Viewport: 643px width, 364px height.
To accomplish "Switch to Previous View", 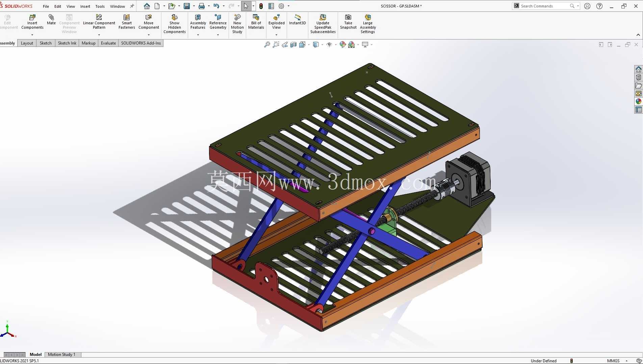I will [x=285, y=45].
